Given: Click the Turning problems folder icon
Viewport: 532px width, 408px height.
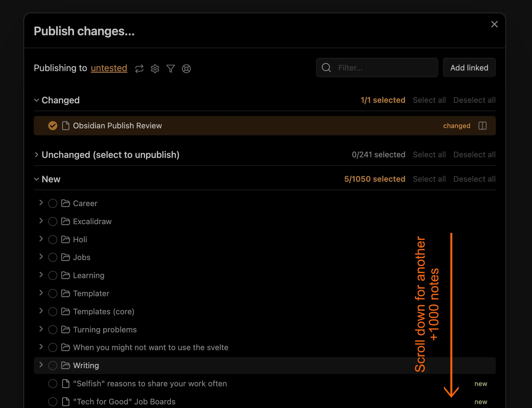Looking at the screenshot, I should [65, 330].
